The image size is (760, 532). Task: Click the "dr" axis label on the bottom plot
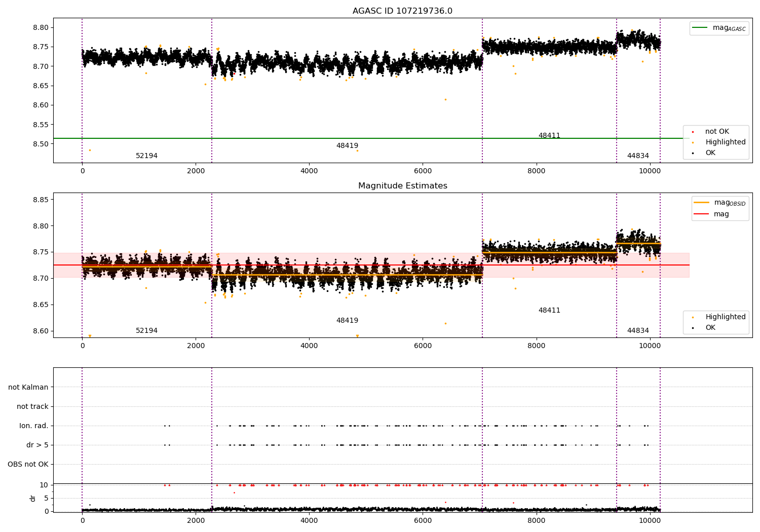coord(33,499)
